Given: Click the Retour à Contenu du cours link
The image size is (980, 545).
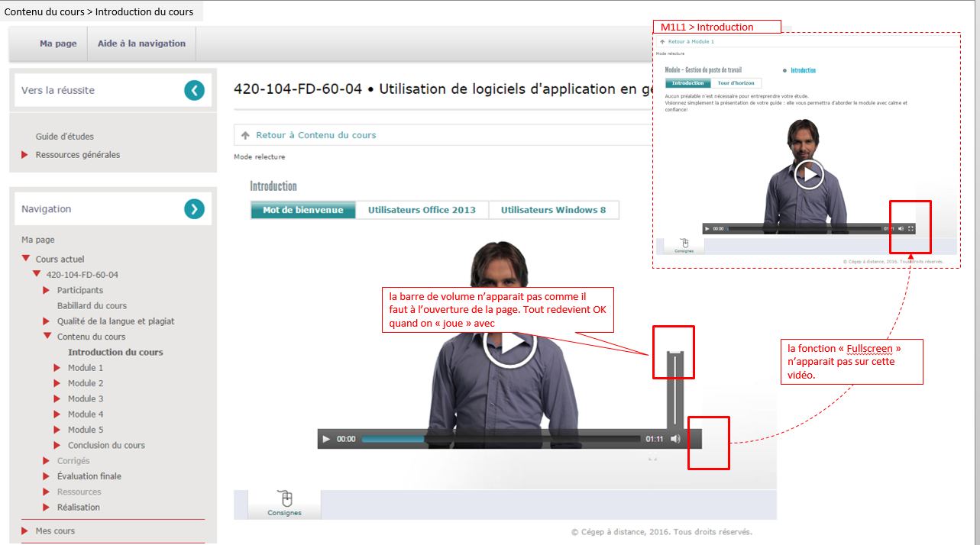Looking at the screenshot, I should pyautogui.click(x=315, y=135).
